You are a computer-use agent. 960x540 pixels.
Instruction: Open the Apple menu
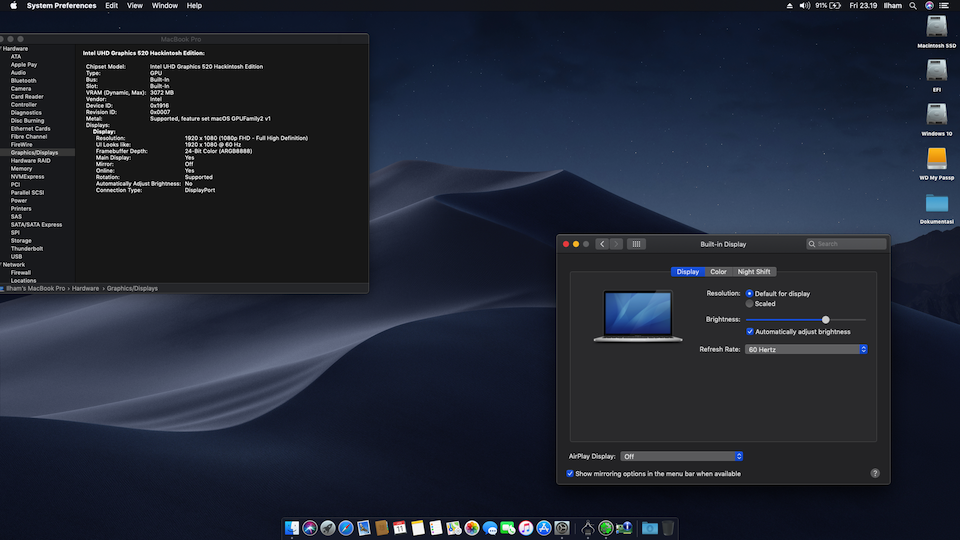[x=13, y=6]
